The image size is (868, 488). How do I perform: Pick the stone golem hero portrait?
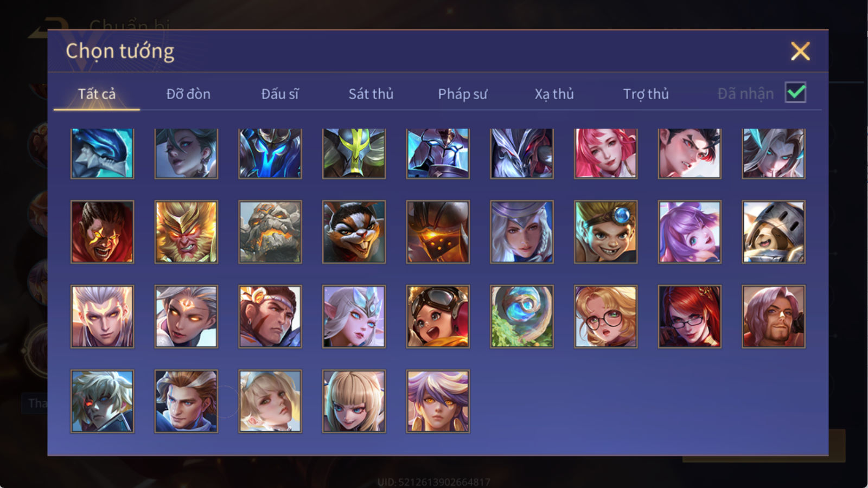click(x=270, y=232)
